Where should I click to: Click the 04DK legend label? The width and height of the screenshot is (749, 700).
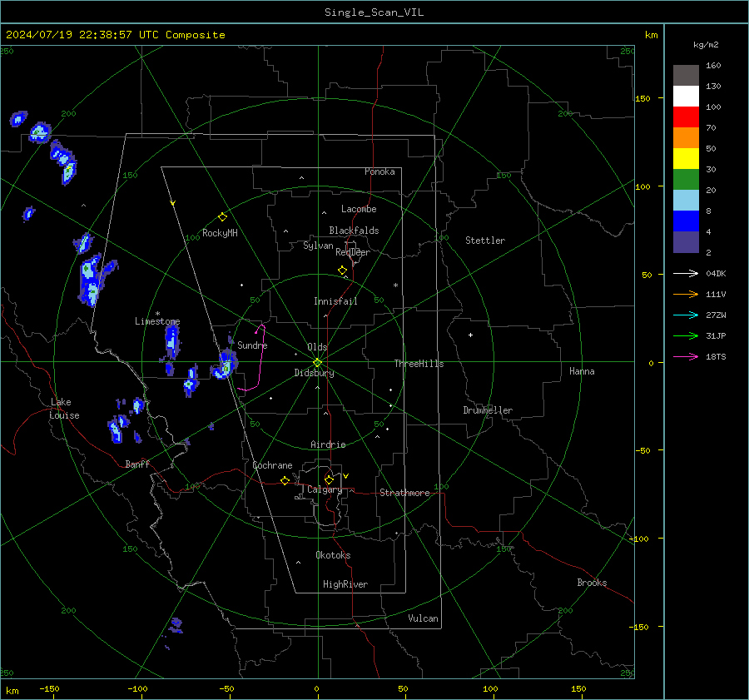[x=716, y=273]
